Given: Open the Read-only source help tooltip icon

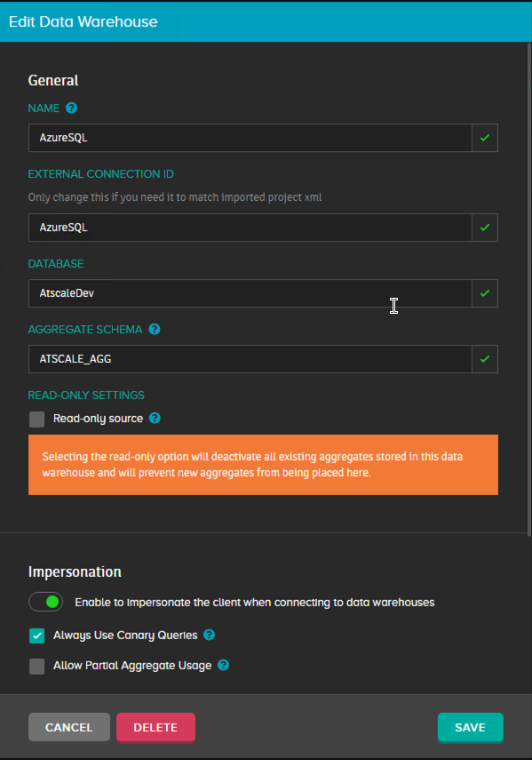Looking at the screenshot, I should click(x=155, y=418).
